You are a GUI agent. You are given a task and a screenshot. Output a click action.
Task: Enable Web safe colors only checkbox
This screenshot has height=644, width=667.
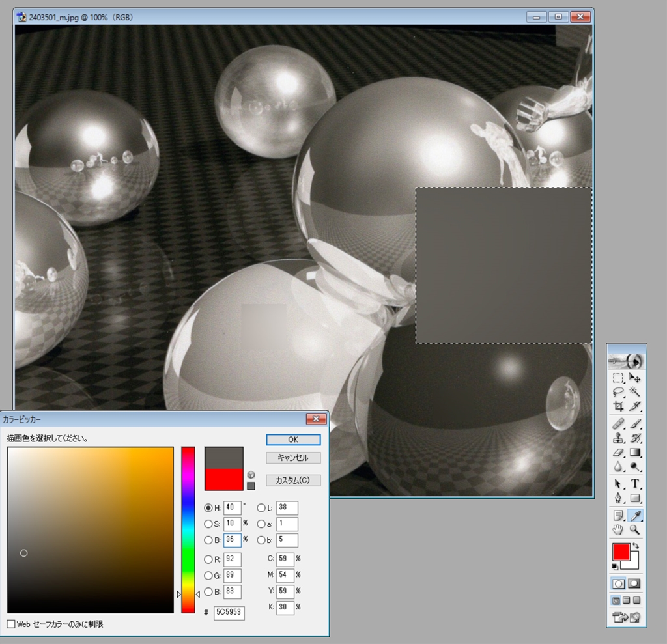(x=11, y=624)
